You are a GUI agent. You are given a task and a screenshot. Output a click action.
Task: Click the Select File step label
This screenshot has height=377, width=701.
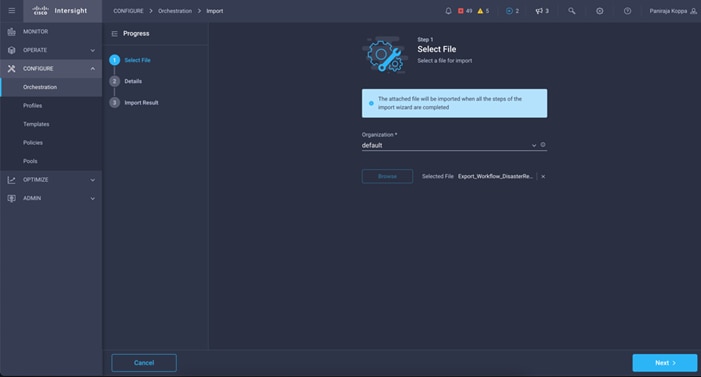[137, 60]
